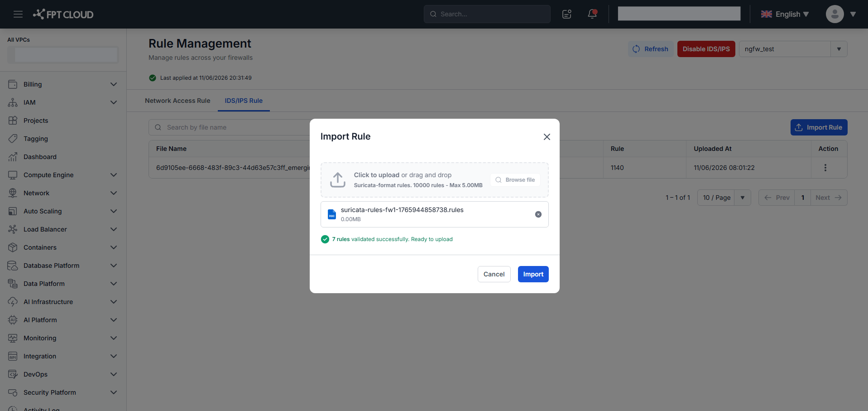The width and height of the screenshot is (868, 411).
Task: Click the Security Platform icon
Action: [x=13, y=392]
